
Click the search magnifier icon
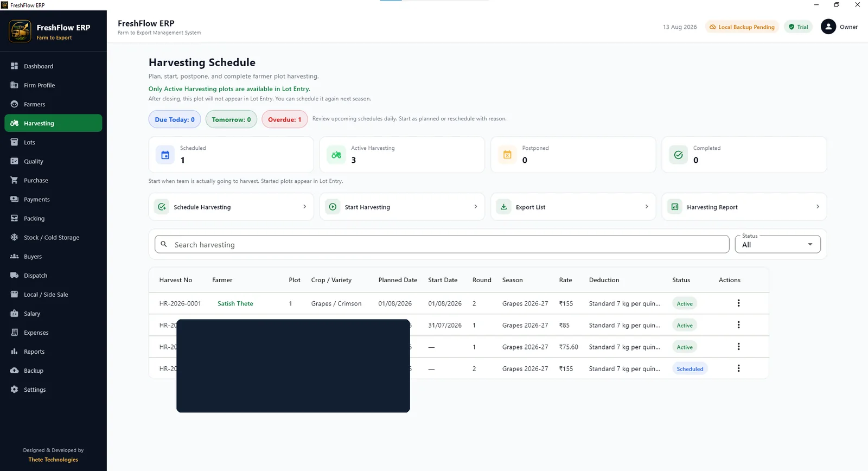tap(164, 244)
